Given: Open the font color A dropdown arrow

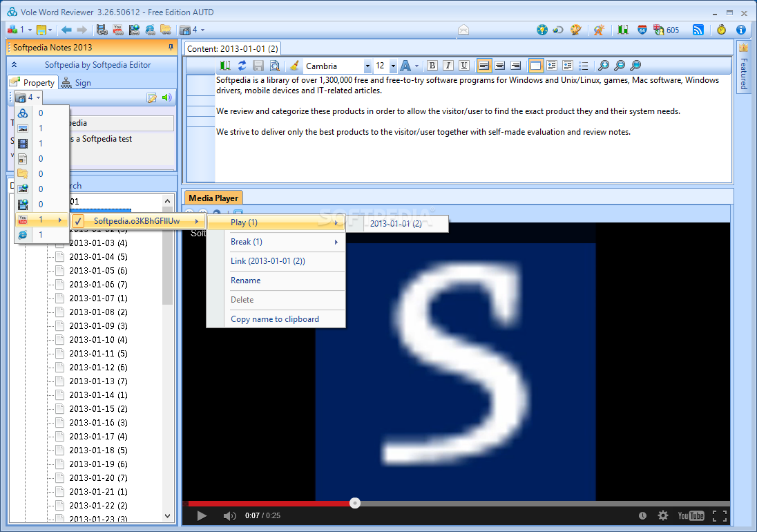Looking at the screenshot, I should 416,66.
